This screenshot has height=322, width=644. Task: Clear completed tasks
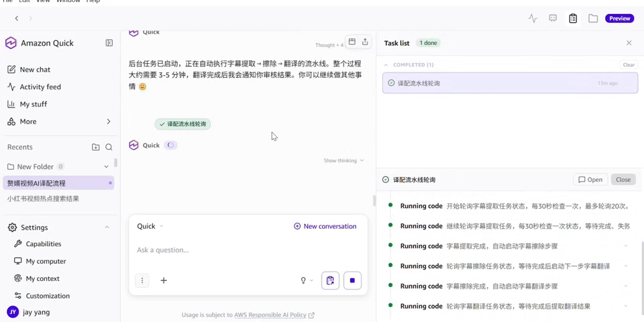pos(629,65)
